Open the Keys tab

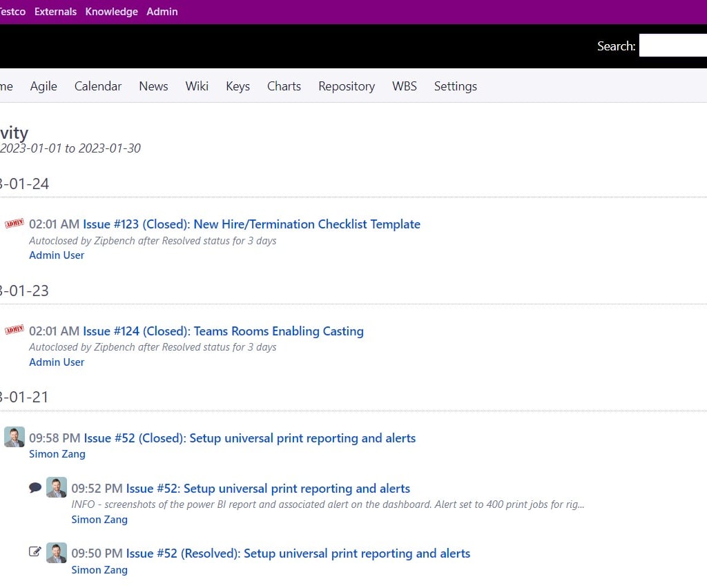[238, 86]
